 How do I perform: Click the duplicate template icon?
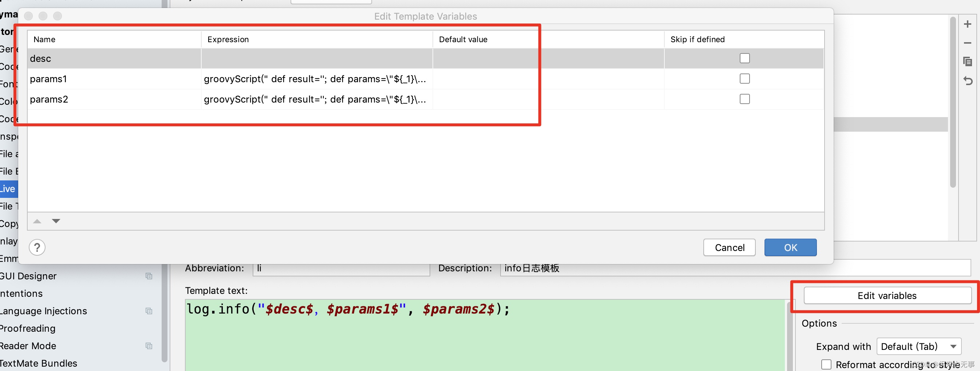(x=968, y=61)
